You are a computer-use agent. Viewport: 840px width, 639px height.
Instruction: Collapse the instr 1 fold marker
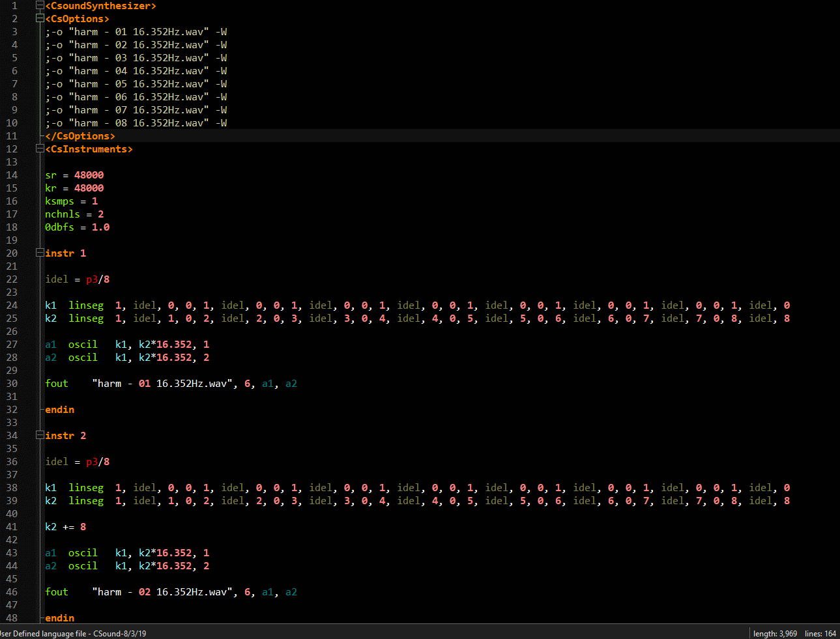40,253
